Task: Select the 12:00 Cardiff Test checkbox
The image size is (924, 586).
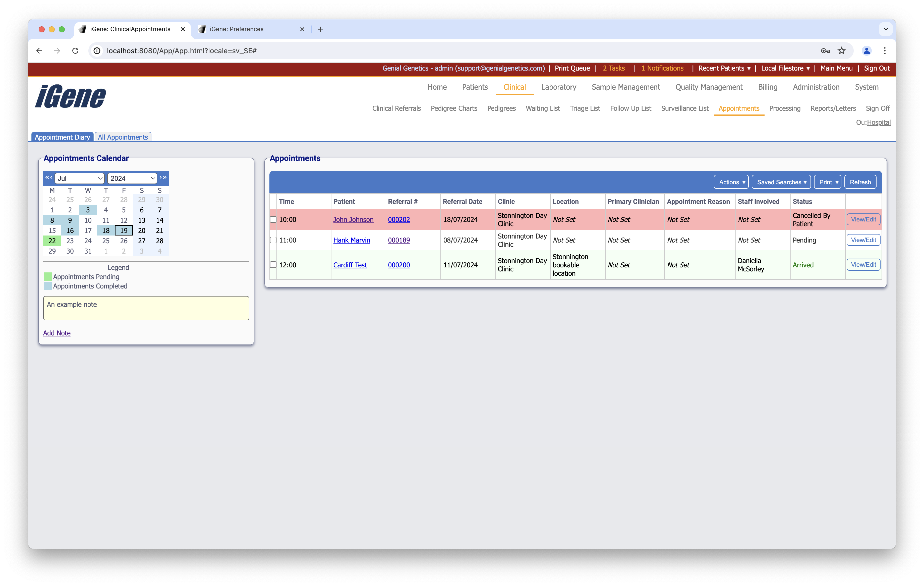Action: pyautogui.click(x=273, y=265)
